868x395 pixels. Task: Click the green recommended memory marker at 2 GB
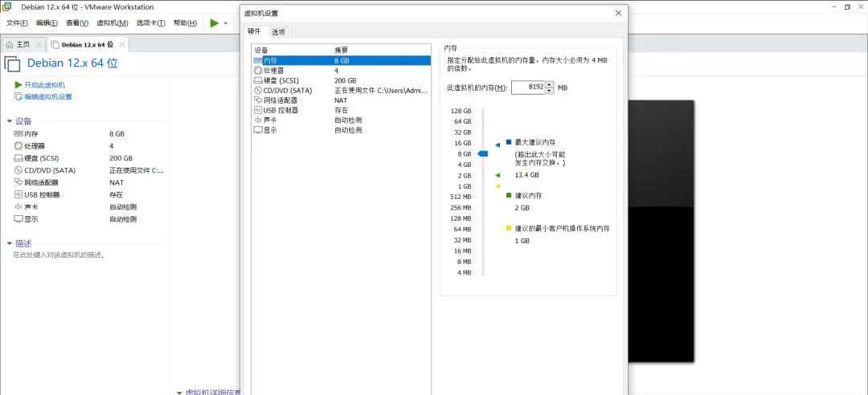click(497, 175)
